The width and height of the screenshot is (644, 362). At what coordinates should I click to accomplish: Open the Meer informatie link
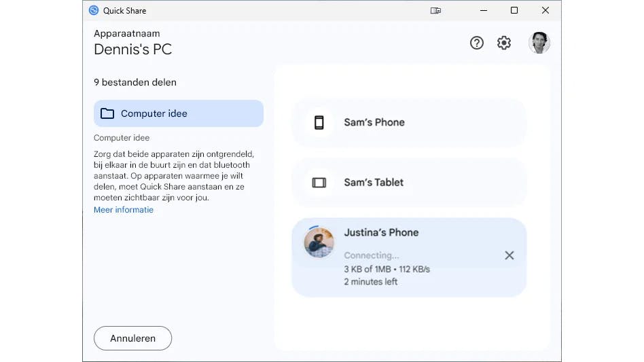tap(123, 210)
